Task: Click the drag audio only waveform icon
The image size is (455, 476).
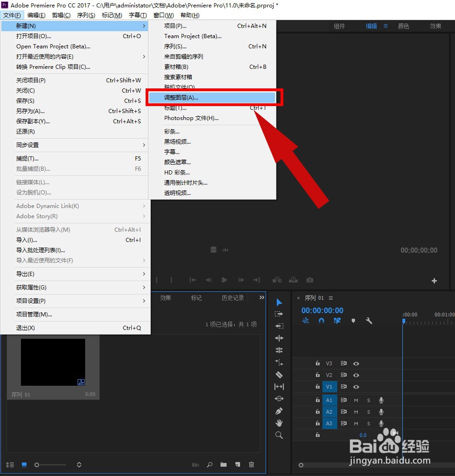Action: [x=226, y=250]
